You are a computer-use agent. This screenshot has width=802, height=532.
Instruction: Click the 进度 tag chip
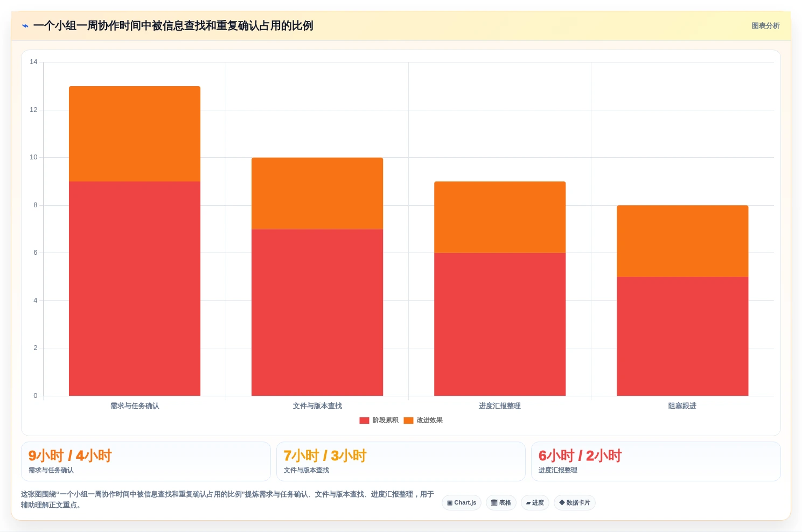point(535,503)
